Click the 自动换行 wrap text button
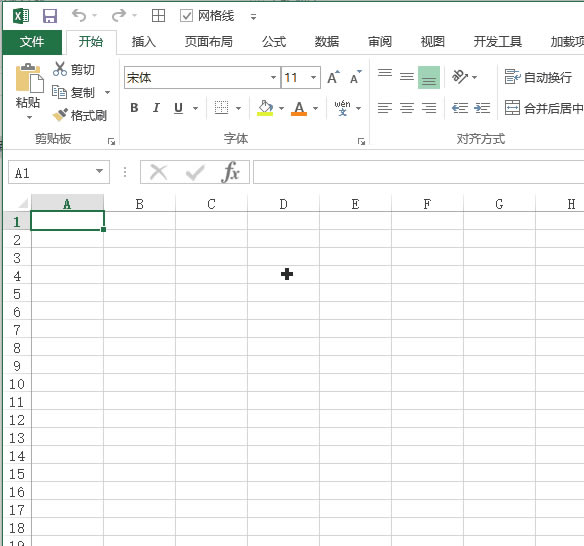The width and height of the screenshot is (584, 546). 539,77
